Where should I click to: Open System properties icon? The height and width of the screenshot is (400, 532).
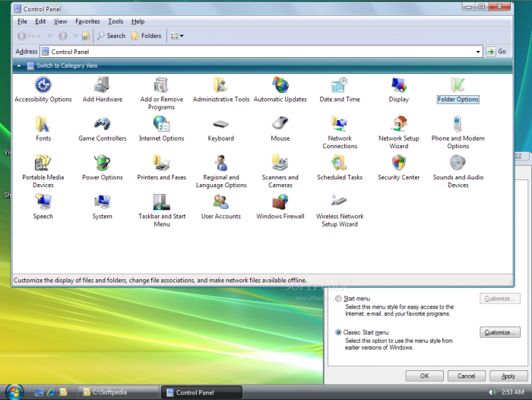[102, 207]
